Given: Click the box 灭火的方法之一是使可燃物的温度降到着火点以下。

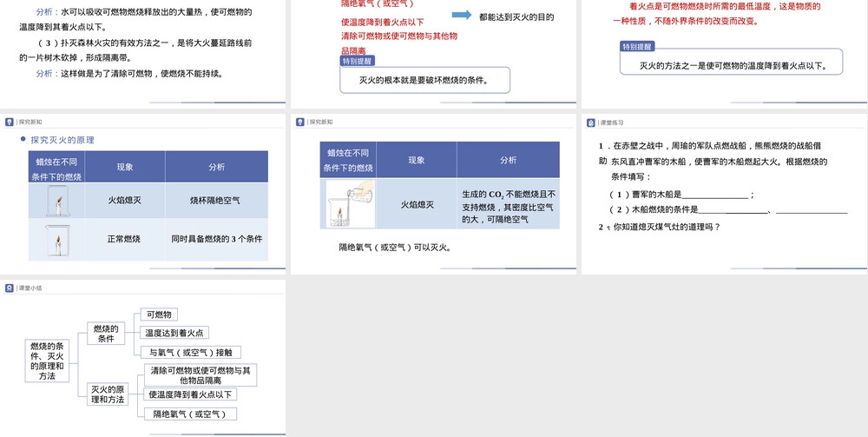Looking at the screenshot, I should pyautogui.click(x=731, y=62).
